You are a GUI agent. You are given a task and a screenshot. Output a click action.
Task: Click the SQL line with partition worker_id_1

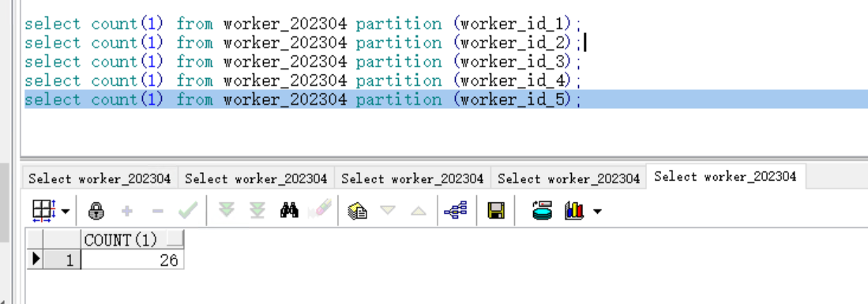tap(302, 24)
